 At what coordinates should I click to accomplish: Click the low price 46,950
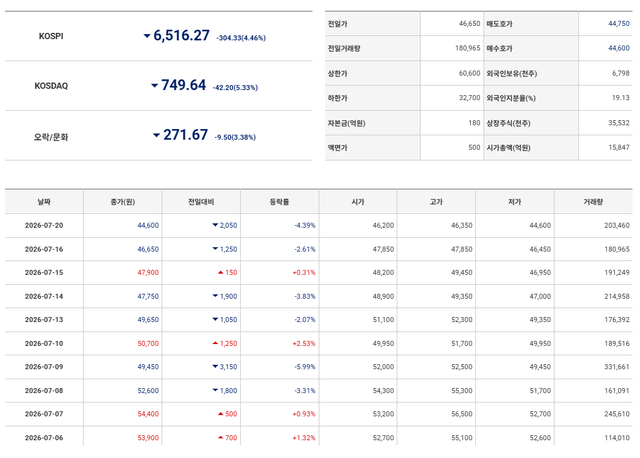(540, 273)
